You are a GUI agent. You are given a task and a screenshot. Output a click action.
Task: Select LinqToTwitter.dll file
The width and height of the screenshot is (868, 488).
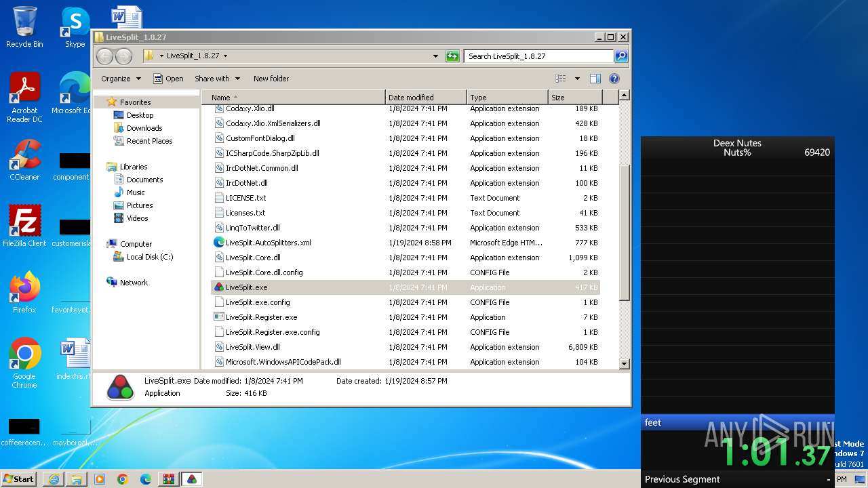click(406, 228)
